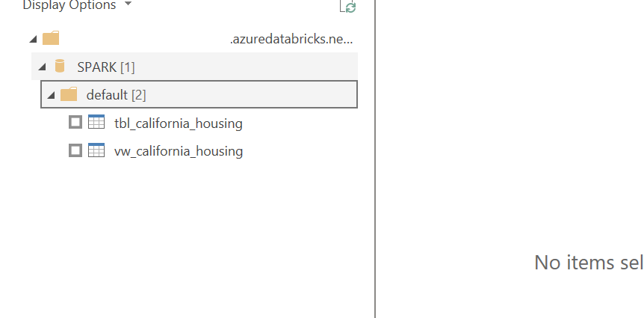Select the tbl_california_housing table name
The height and width of the screenshot is (318, 644).
pos(179,123)
